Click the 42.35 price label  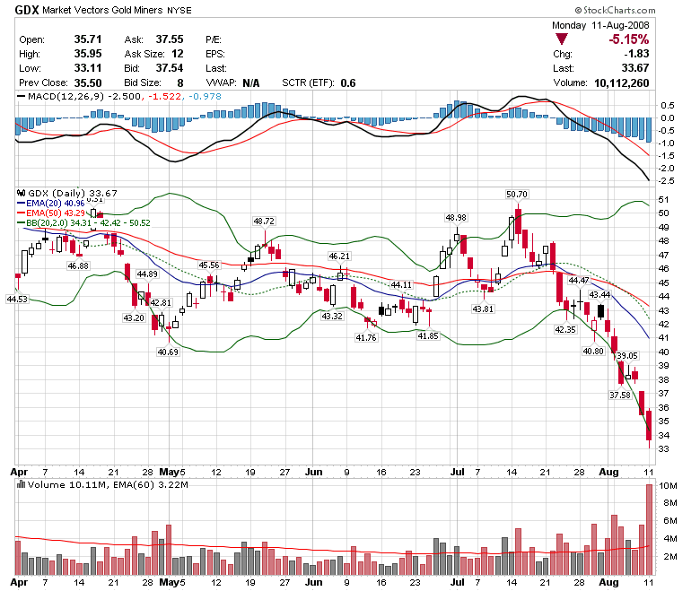click(x=565, y=330)
